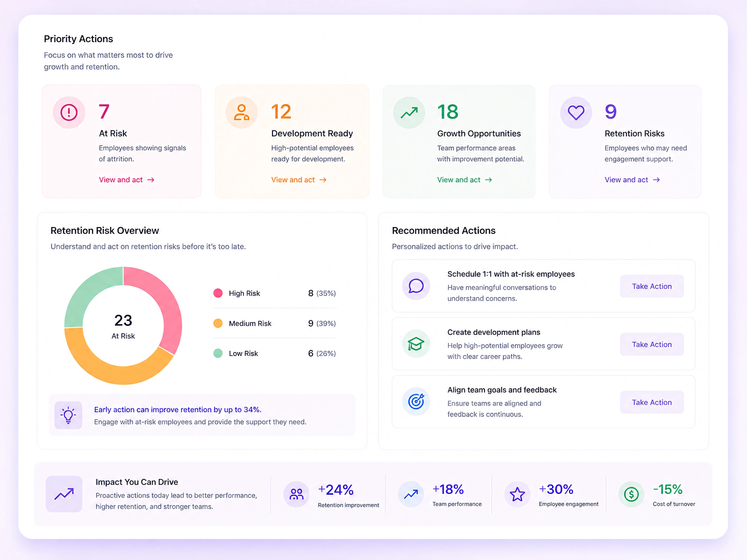Take Action on Create development plans

pyautogui.click(x=652, y=344)
